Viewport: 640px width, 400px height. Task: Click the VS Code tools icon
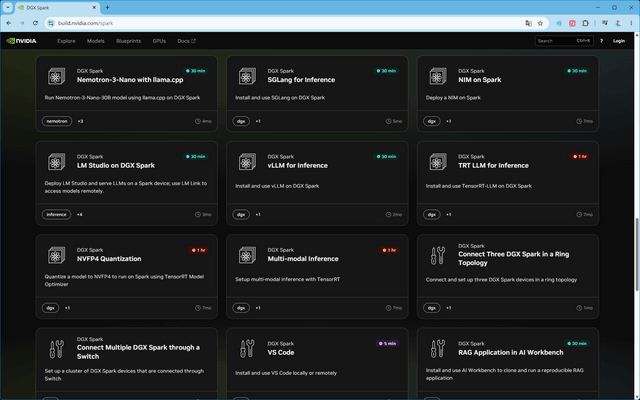pyautogui.click(x=247, y=349)
